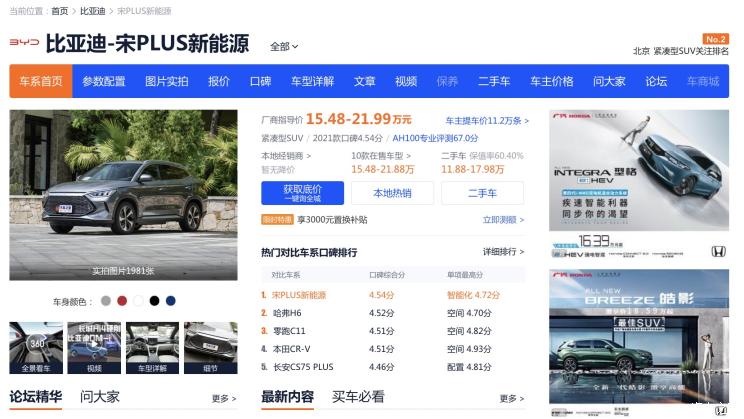Screen dimensions: 744x419
Task: Expand the 全部 dropdown next to title
Action: [284, 46]
